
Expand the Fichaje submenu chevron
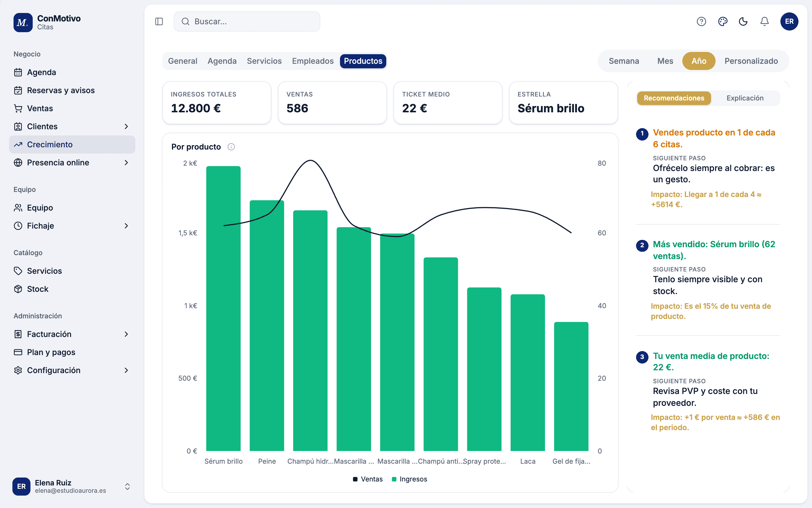[126, 226]
